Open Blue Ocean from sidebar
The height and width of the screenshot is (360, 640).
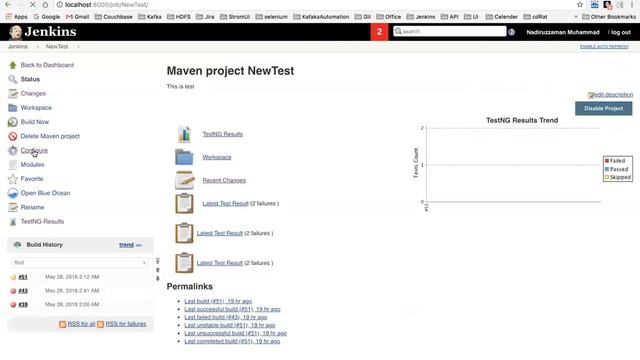(45, 193)
